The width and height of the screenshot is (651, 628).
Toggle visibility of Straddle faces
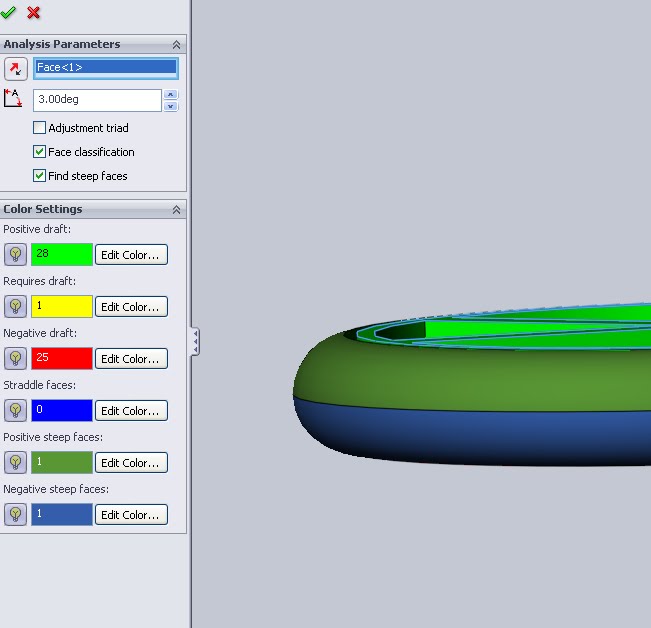coord(15,410)
